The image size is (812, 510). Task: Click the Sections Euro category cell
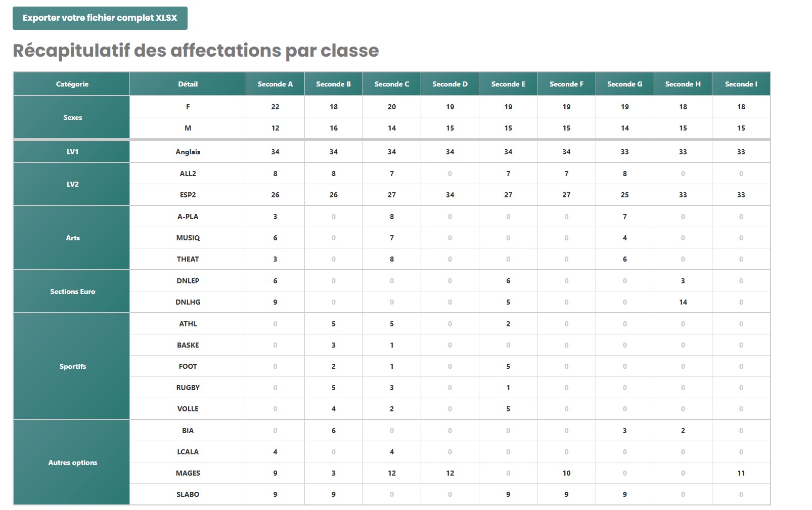pos(72,291)
